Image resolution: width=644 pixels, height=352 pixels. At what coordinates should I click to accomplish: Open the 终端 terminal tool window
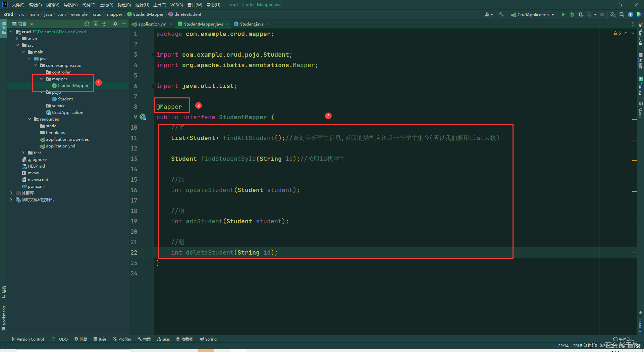[100, 339]
